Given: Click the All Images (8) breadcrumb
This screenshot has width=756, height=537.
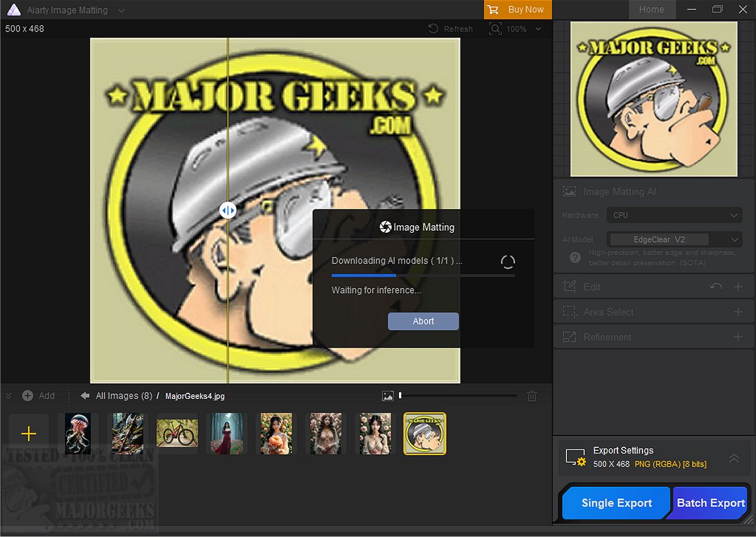Looking at the screenshot, I should 124,396.
